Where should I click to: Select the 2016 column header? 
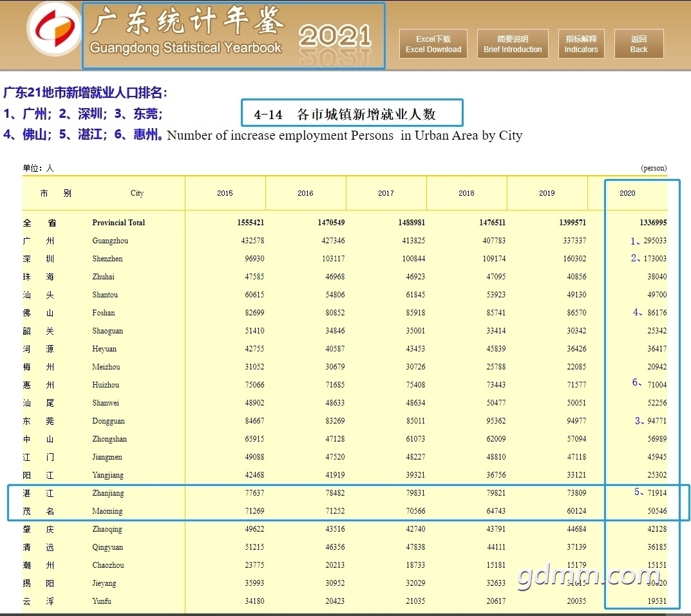pyautogui.click(x=305, y=193)
